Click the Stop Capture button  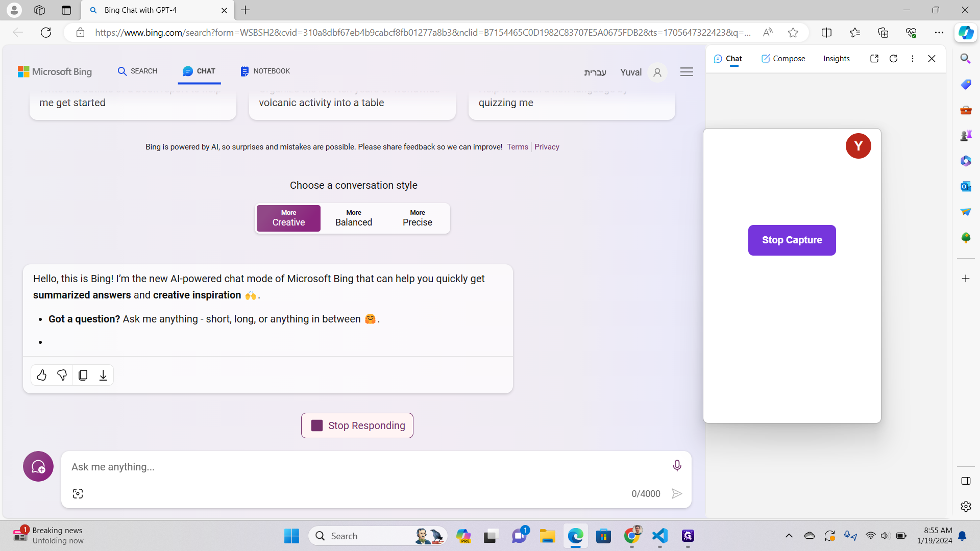tap(792, 240)
